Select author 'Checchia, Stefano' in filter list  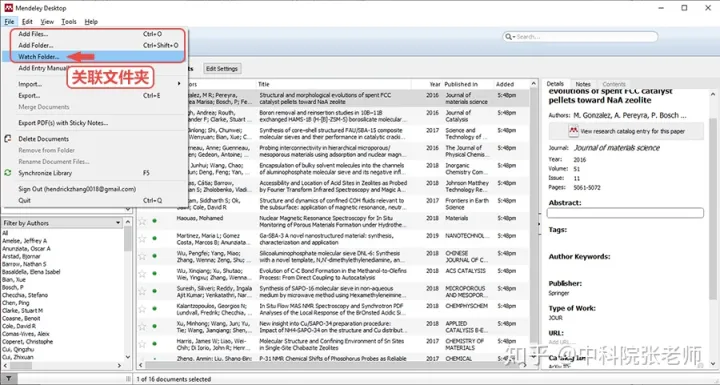tap(25, 295)
